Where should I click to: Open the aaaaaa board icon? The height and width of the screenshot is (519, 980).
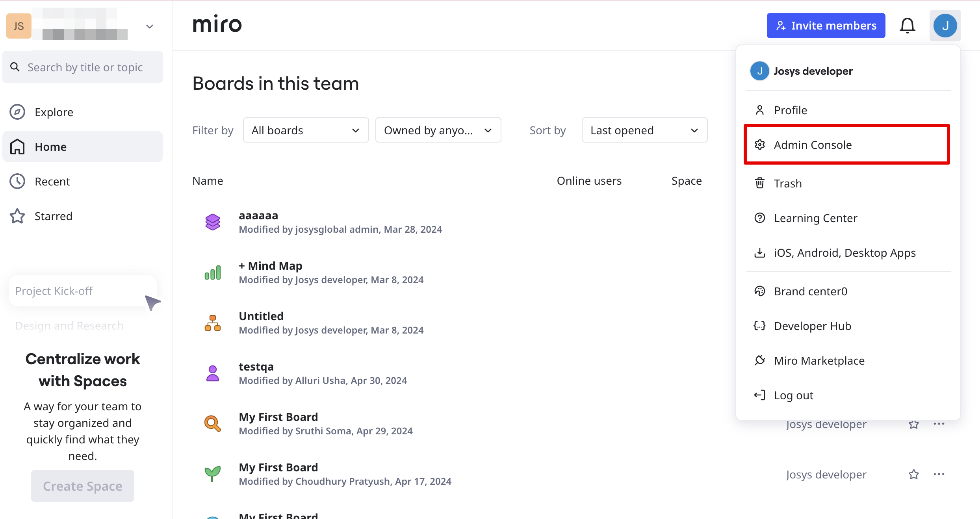[x=213, y=222]
